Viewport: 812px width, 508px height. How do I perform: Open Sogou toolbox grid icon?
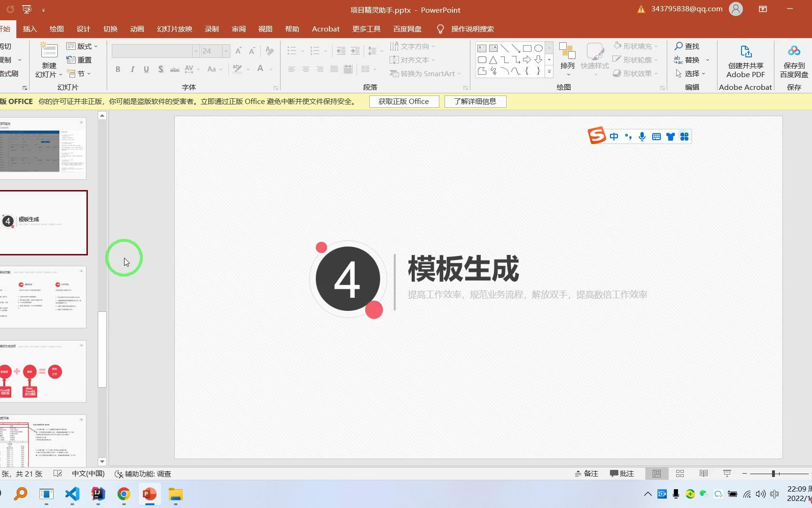coord(685,137)
